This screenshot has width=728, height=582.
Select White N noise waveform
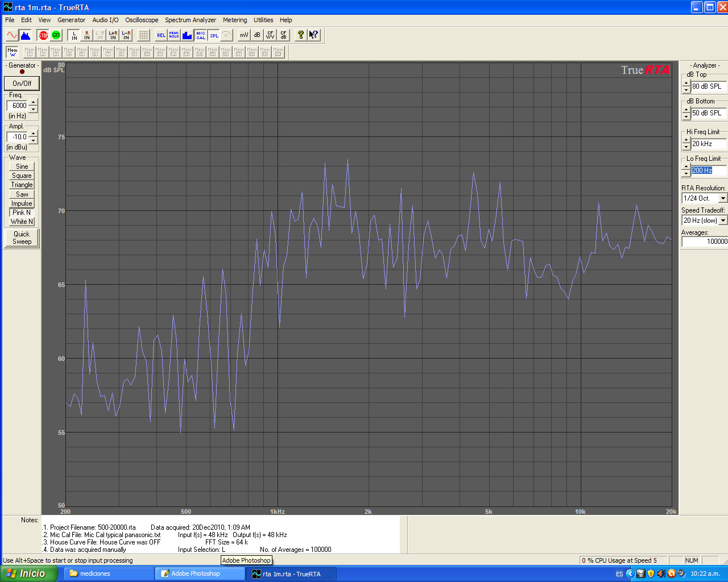tap(22, 222)
